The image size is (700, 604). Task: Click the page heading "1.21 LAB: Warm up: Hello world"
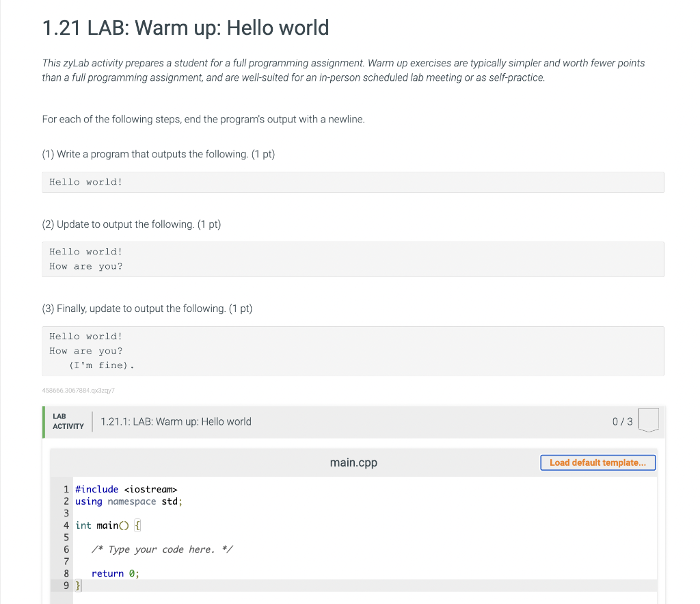[x=185, y=28]
